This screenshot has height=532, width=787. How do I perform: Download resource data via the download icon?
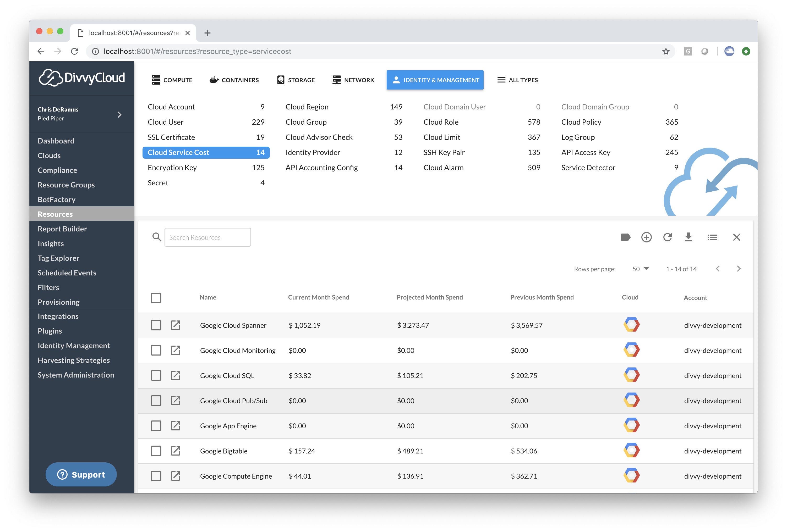pyautogui.click(x=688, y=237)
